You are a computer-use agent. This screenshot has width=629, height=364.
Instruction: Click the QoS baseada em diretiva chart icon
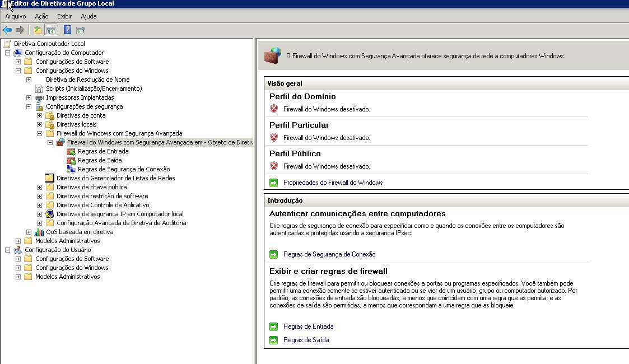click(x=39, y=232)
